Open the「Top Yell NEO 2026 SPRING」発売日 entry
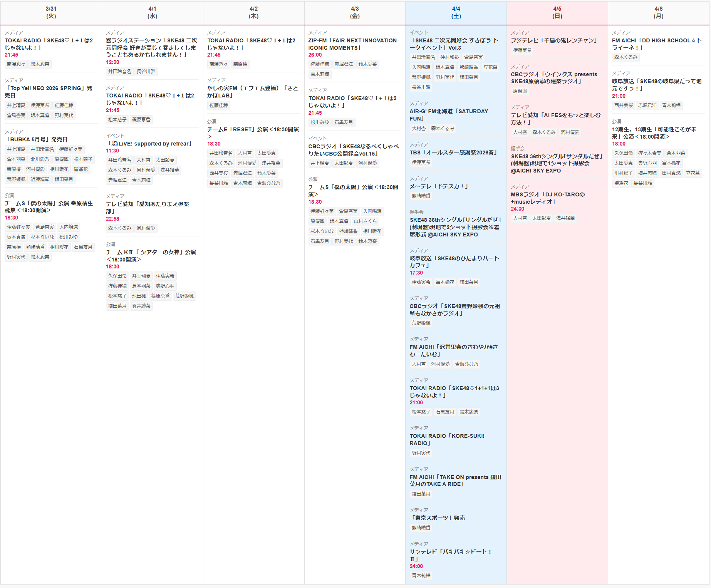Screen dimensions: 711x588 pyautogui.click(x=49, y=92)
